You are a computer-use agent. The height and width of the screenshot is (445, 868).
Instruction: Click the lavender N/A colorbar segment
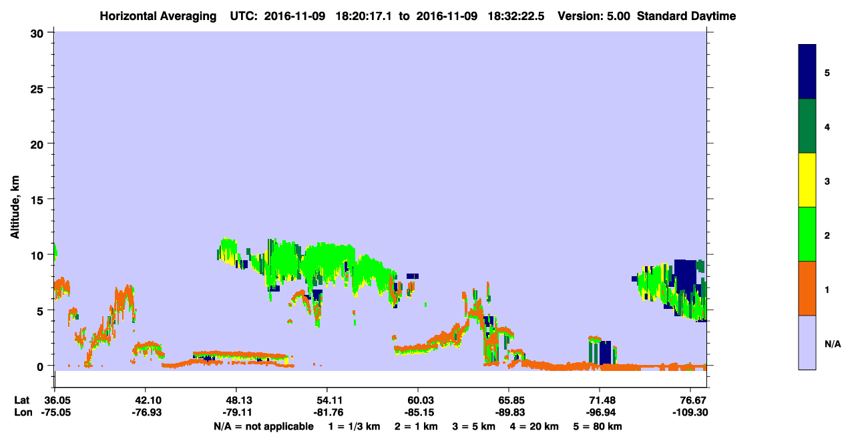(x=807, y=342)
